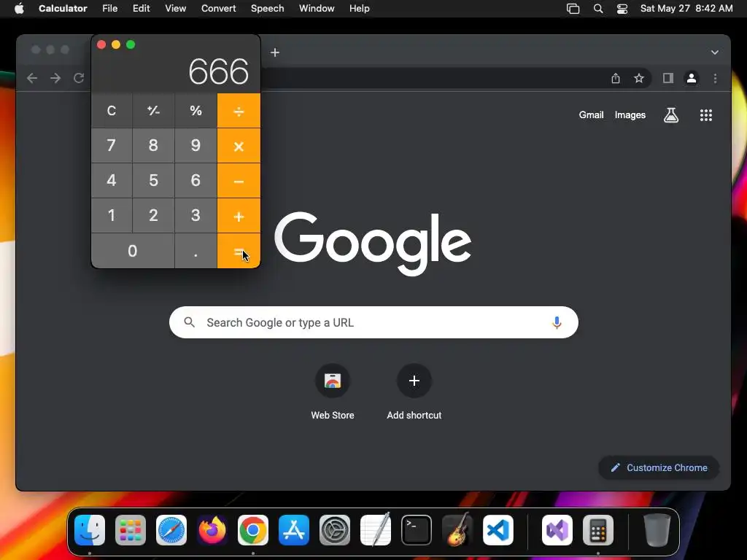Toggle Chrome side panel
The height and width of the screenshot is (560, 747).
(668, 78)
